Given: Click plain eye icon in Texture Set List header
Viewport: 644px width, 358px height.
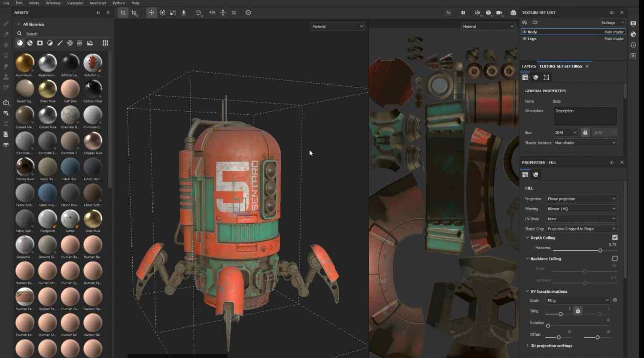Looking at the screenshot, I should (x=535, y=22).
